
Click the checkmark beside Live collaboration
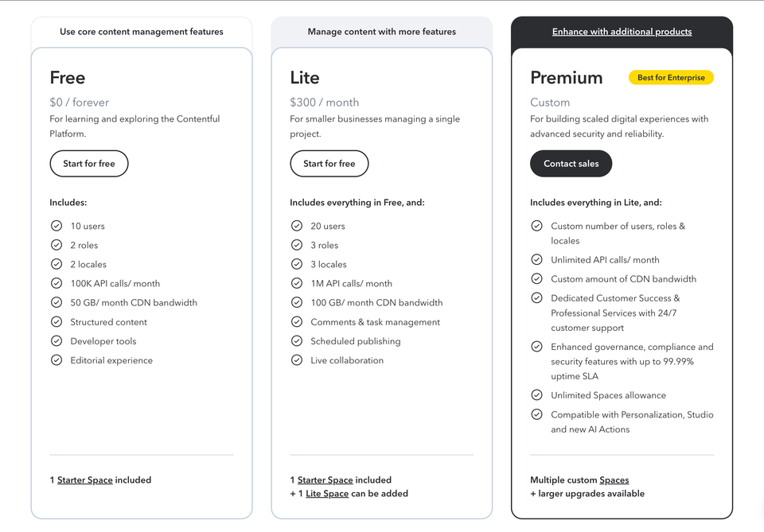point(297,359)
